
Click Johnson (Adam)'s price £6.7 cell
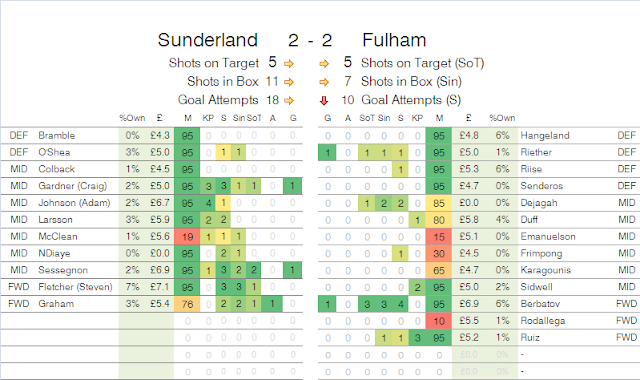160,203
